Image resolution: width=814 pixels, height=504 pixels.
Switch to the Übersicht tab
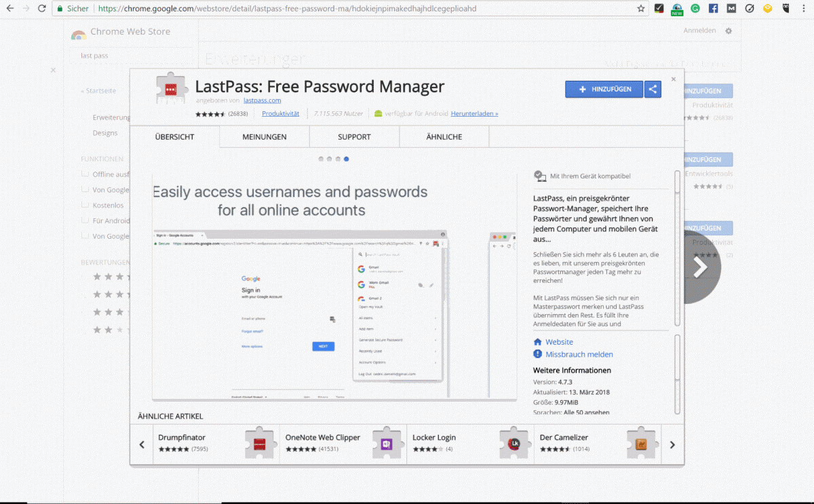pyautogui.click(x=174, y=136)
